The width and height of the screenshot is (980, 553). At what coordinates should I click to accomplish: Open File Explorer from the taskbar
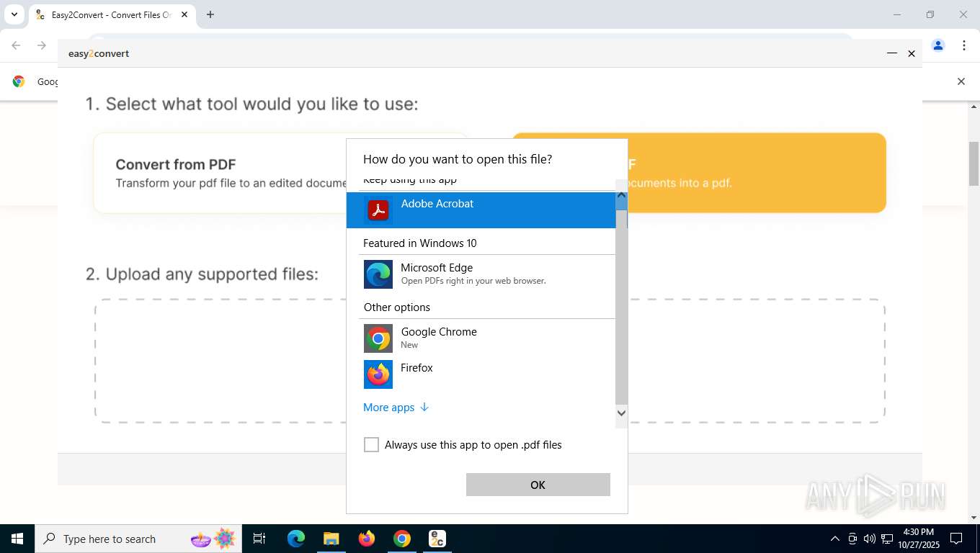click(x=331, y=539)
